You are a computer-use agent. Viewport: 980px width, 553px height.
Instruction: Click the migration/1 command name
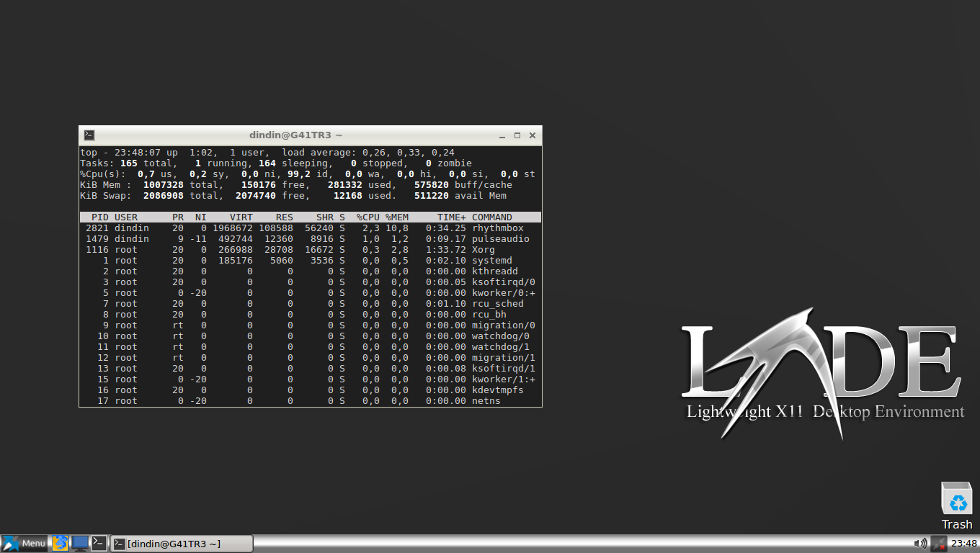tap(504, 358)
